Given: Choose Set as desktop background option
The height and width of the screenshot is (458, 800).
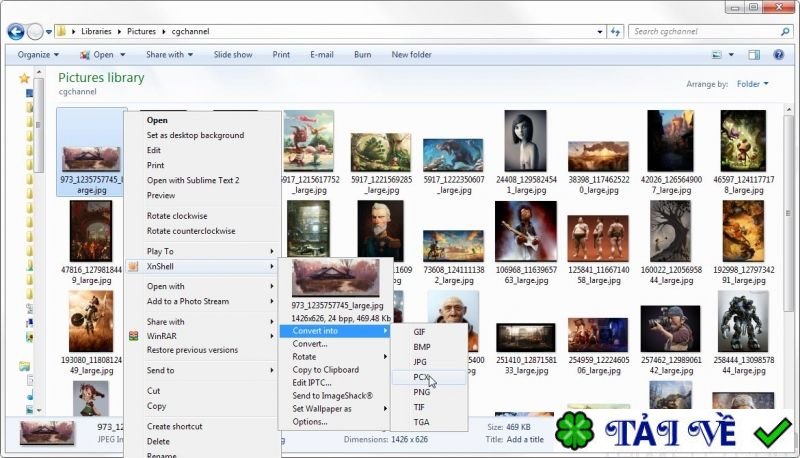Looking at the screenshot, I should [x=195, y=135].
